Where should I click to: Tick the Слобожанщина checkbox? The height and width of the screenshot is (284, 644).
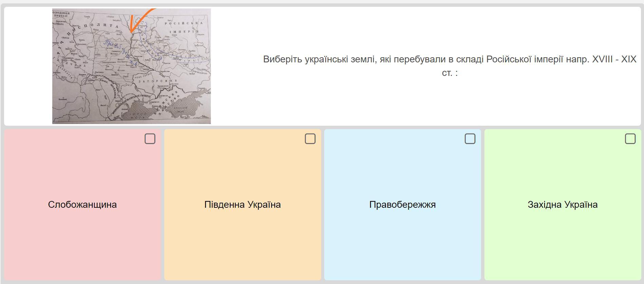click(150, 139)
